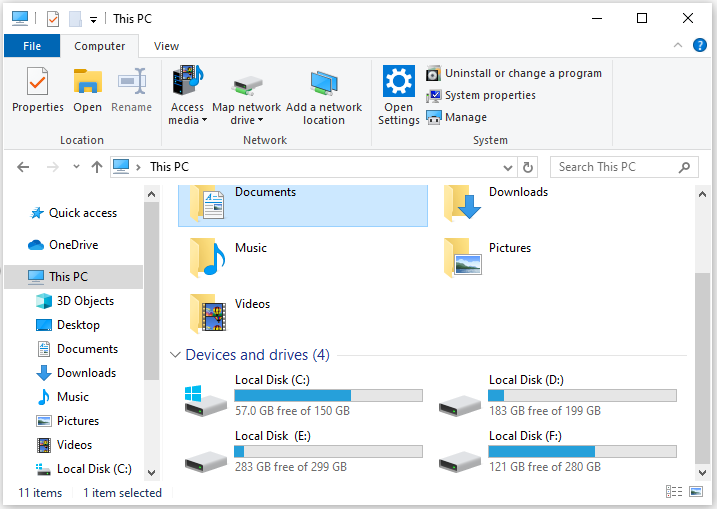The width and height of the screenshot is (717, 509).
Task: Select 3D Objects in the navigation pane
Action: point(74,301)
